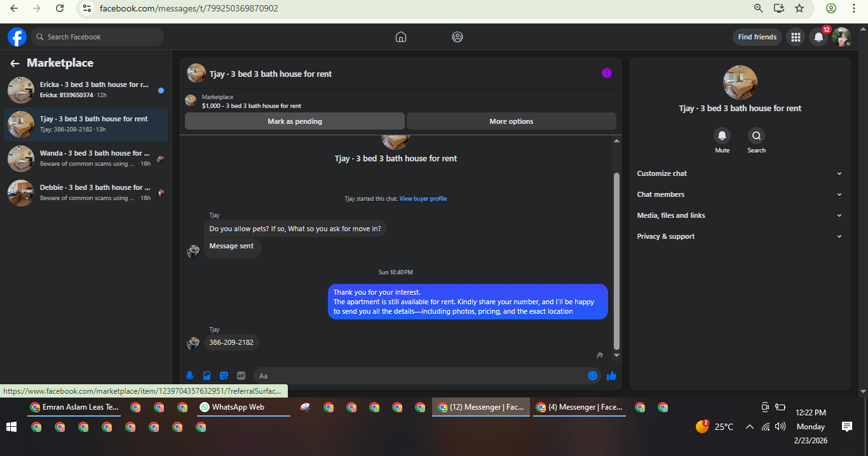This screenshot has height=456, width=868.
Task: Open Windows Start menu
Action: [x=11, y=427]
